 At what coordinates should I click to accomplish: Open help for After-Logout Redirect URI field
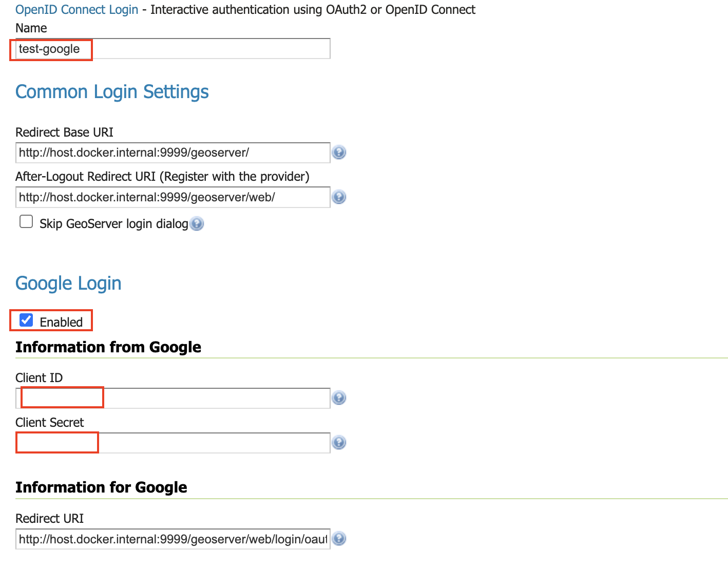coord(339,197)
